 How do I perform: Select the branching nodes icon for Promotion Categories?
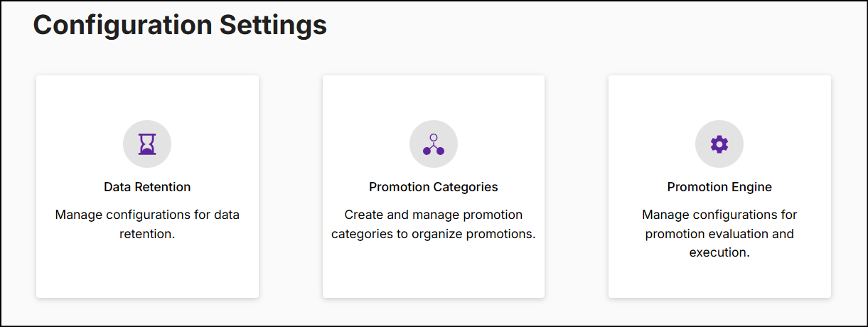click(x=433, y=144)
